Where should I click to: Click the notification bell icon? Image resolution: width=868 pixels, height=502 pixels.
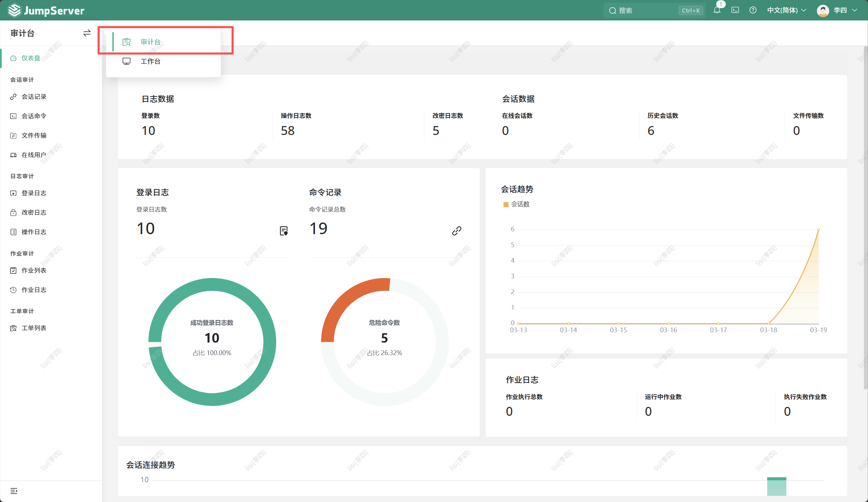tap(717, 10)
